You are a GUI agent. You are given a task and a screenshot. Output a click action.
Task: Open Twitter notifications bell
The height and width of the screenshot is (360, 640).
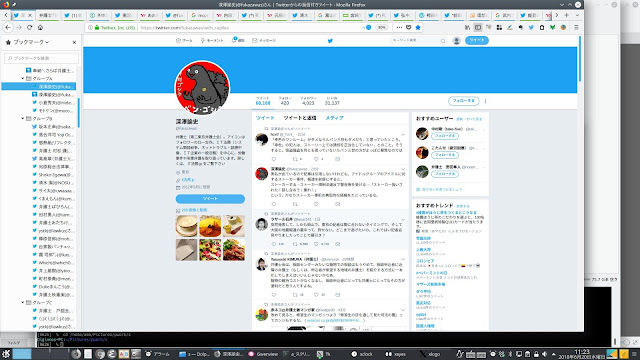point(238,40)
